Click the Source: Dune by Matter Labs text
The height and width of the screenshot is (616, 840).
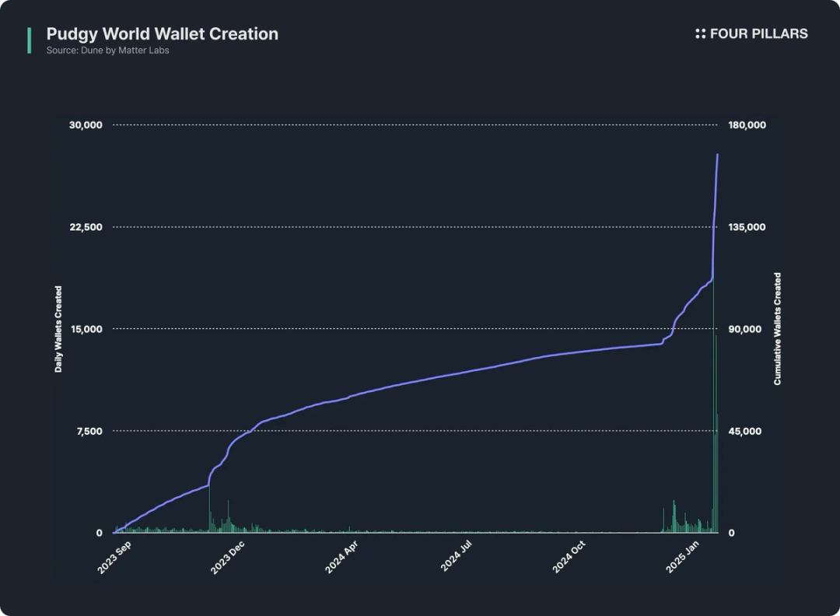point(107,51)
